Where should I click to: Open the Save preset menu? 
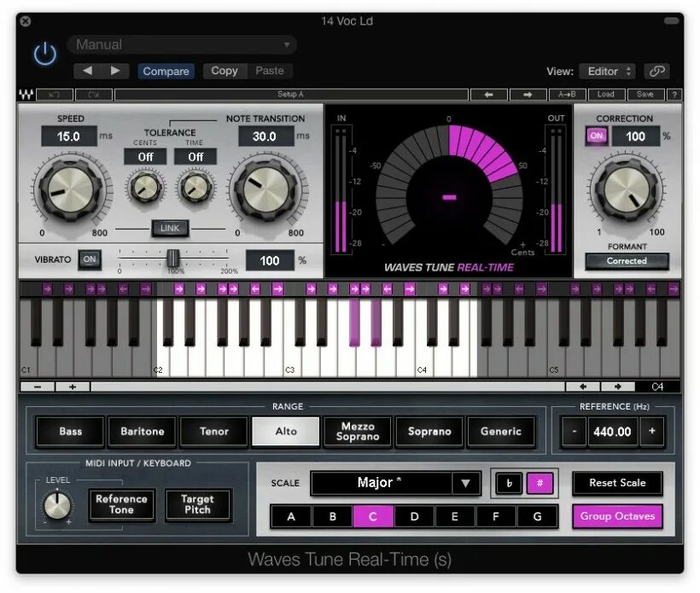pyautogui.click(x=645, y=95)
